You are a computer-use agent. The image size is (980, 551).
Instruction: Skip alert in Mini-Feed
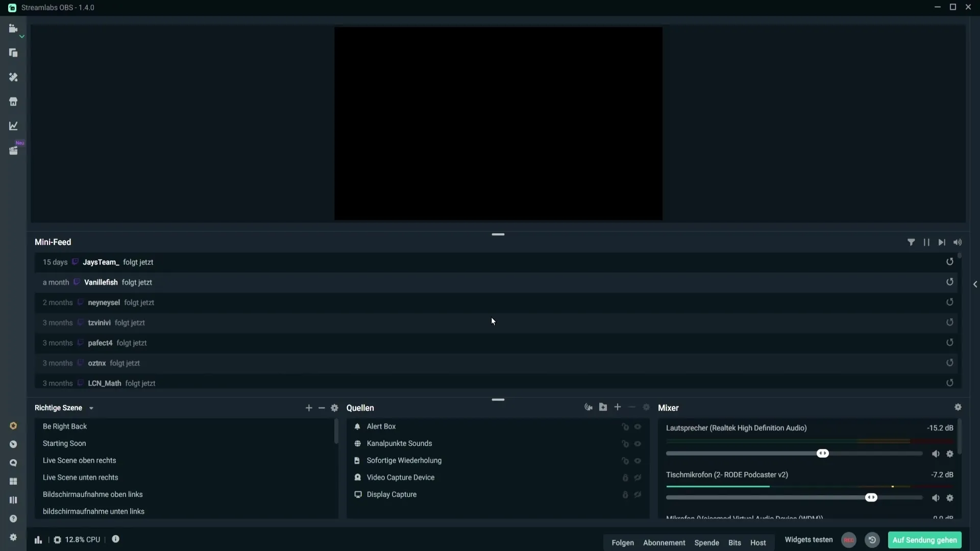pyautogui.click(x=942, y=242)
